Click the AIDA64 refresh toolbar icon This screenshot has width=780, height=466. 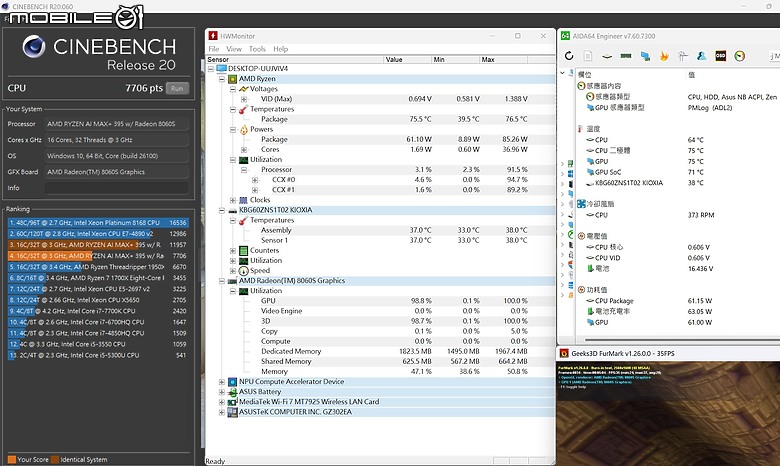coord(569,56)
